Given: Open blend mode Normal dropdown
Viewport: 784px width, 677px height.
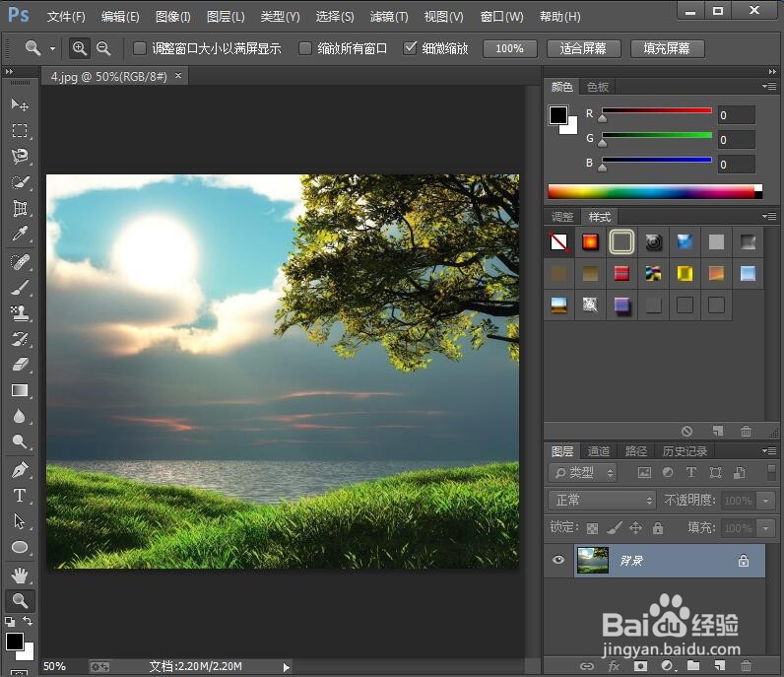Looking at the screenshot, I should coord(602,500).
